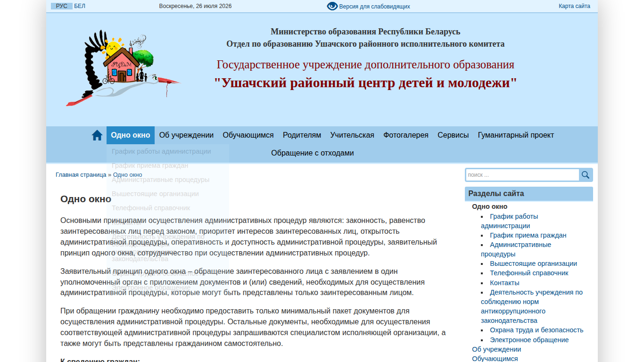Open the Одно окно main menu item
The image size is (644, 362).
coord(131,135)
